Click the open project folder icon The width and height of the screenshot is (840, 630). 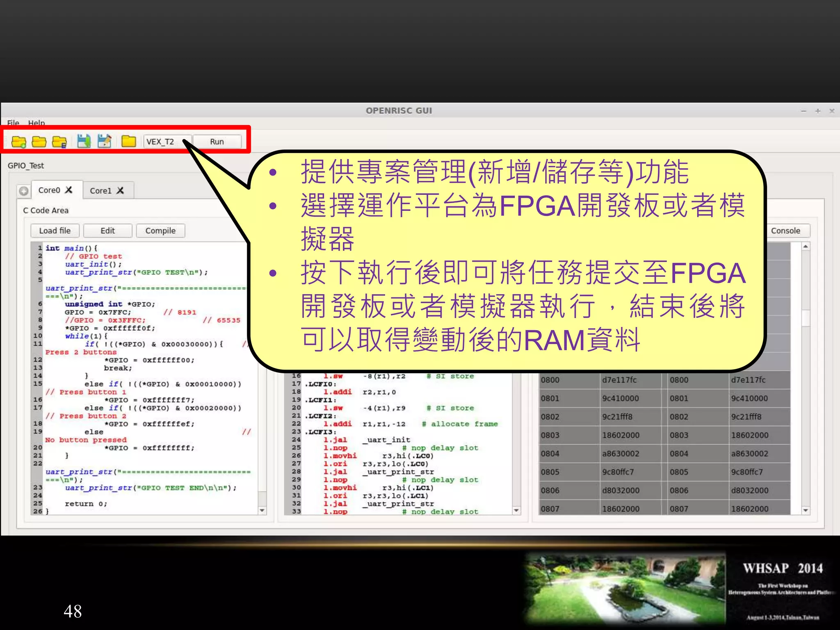click(39, 142)
